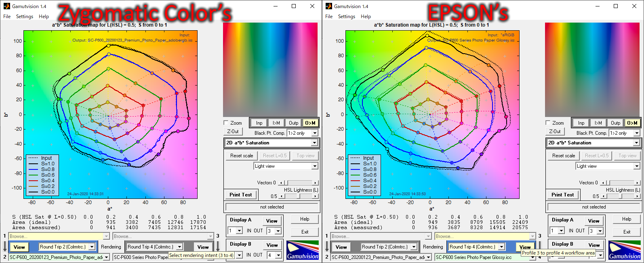Open the Settings menu in the EPSON's window
This screenshot has height=263, width=644.
click(347, 17)
